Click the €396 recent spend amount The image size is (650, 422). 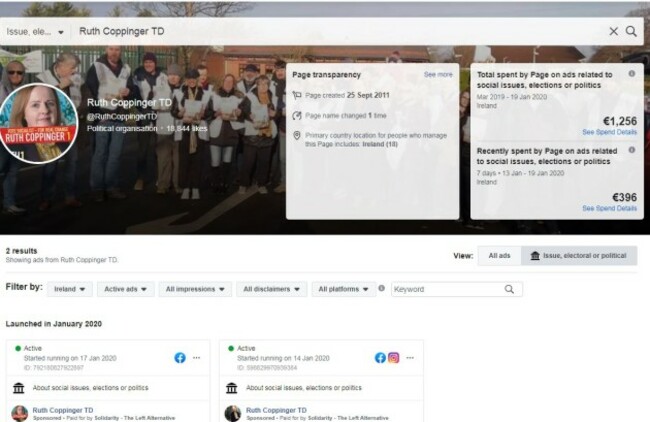[x=624, y=197]
